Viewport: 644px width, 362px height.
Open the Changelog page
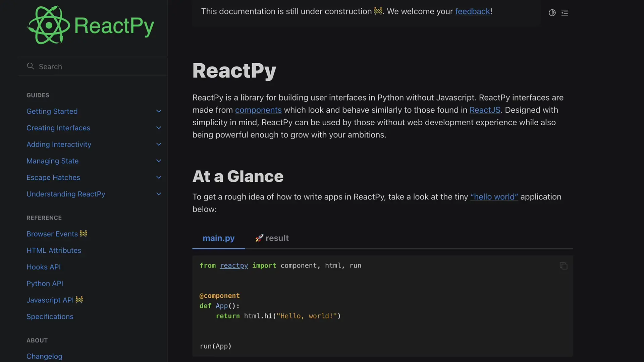[44, 356]
